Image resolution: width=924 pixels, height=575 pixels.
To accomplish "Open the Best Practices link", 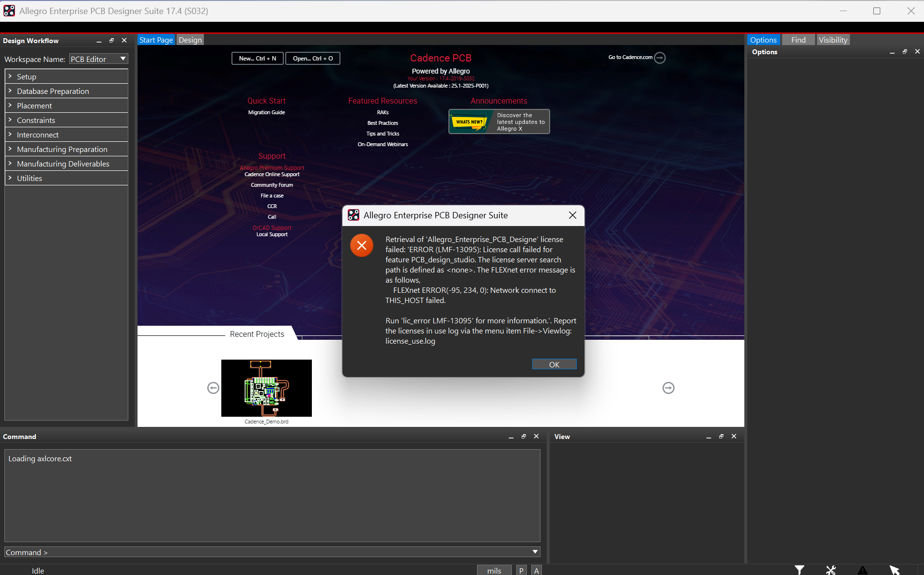I will 383,123.
